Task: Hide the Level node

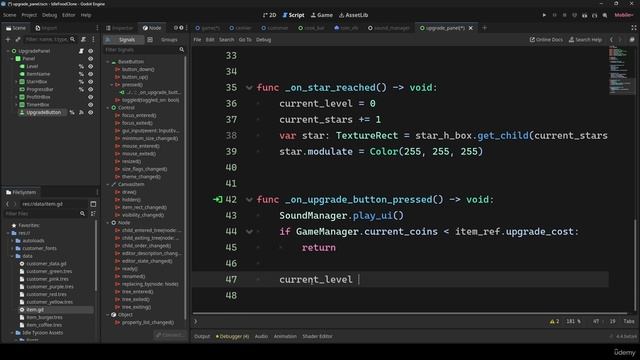Action: click(x=91, y=67)
